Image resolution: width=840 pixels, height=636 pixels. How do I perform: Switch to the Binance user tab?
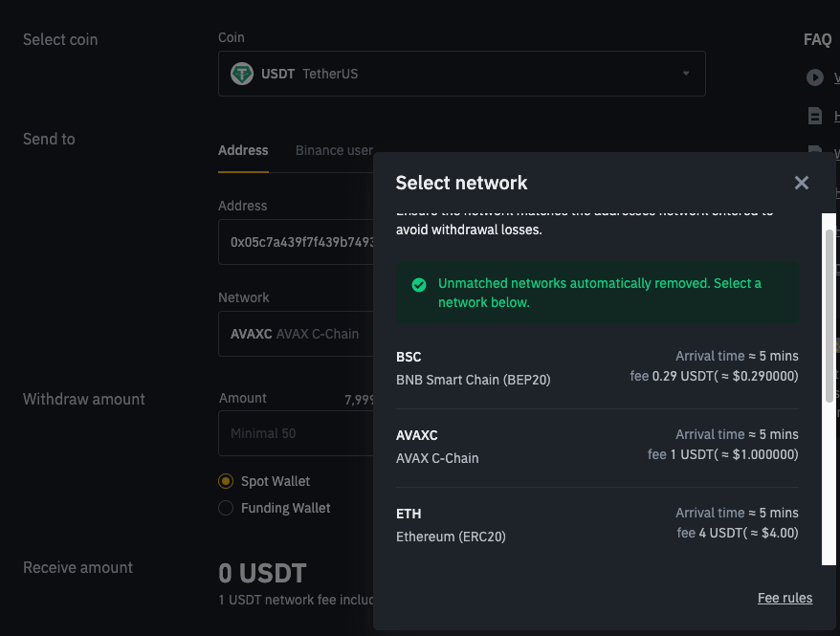click(x=334, y=150)
